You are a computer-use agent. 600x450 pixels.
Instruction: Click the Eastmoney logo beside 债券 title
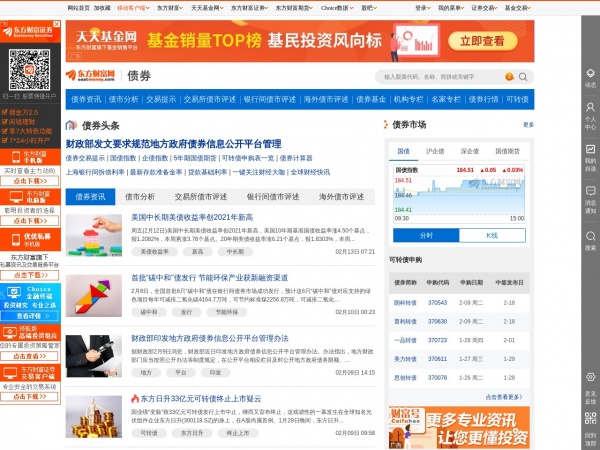point(90,75)
